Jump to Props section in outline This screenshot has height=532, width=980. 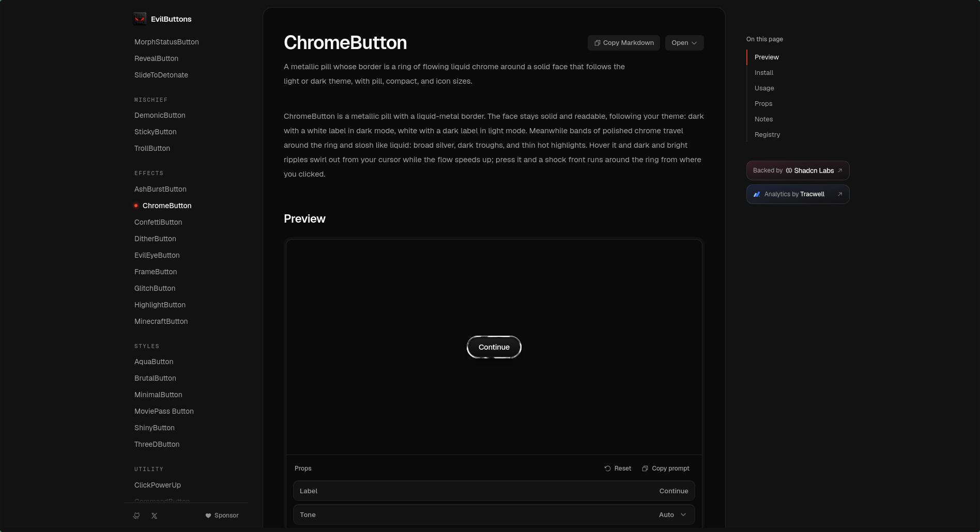[763, 104]
